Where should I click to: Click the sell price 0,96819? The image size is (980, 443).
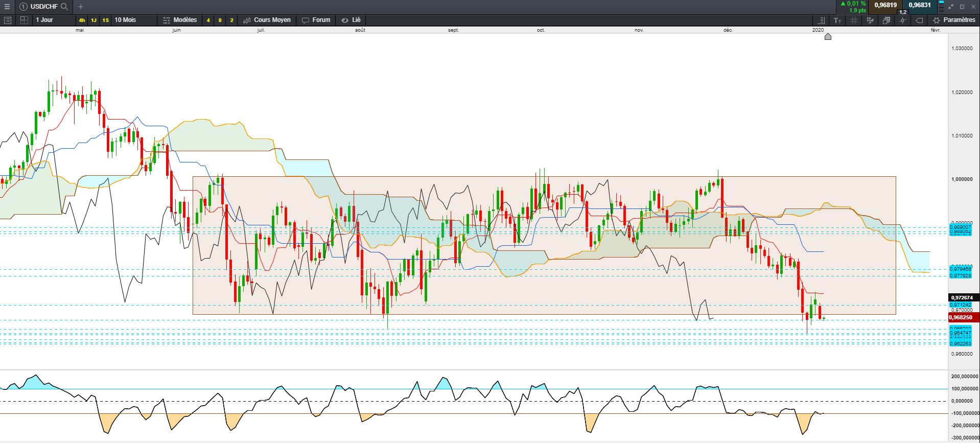tap(885, 5)
